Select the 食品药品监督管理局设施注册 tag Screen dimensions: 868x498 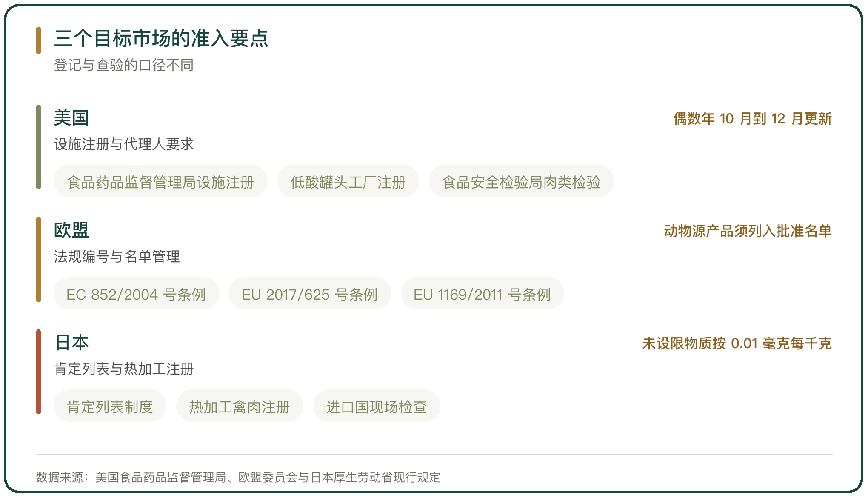(160, 181)
